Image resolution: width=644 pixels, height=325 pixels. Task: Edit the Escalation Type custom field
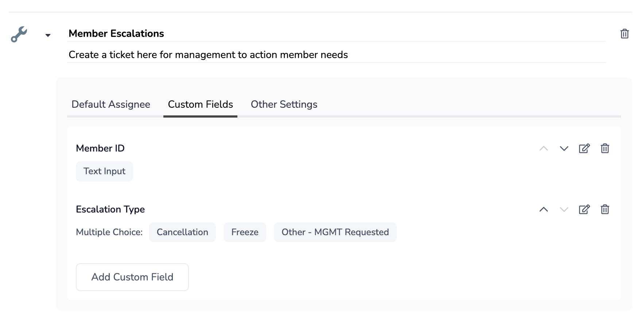584,210
